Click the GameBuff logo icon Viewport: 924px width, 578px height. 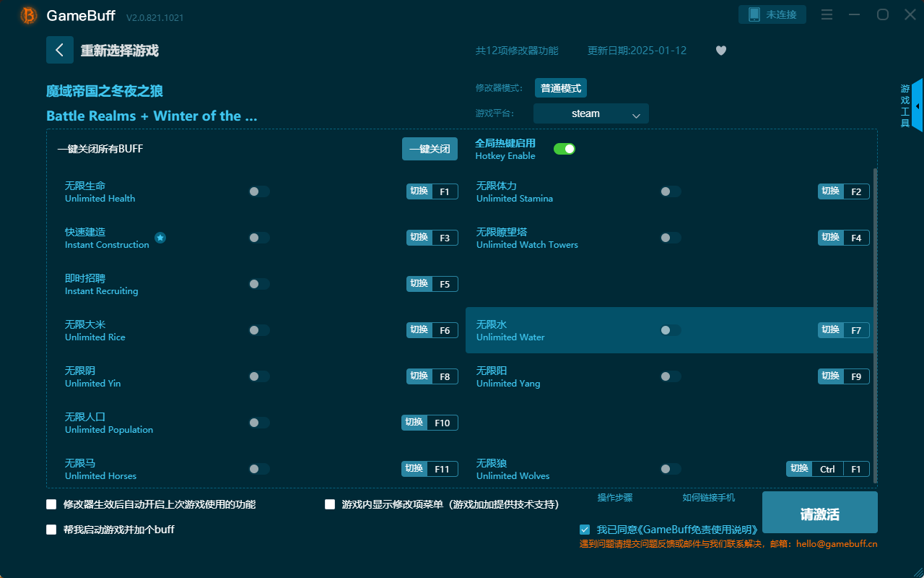point(29,15)
